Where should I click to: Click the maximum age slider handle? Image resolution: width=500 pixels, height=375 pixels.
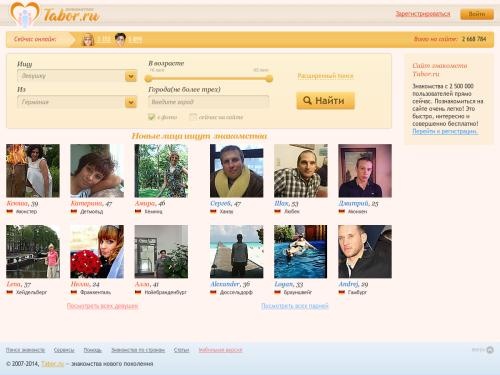pyautogui.click(x=269, y=79)
